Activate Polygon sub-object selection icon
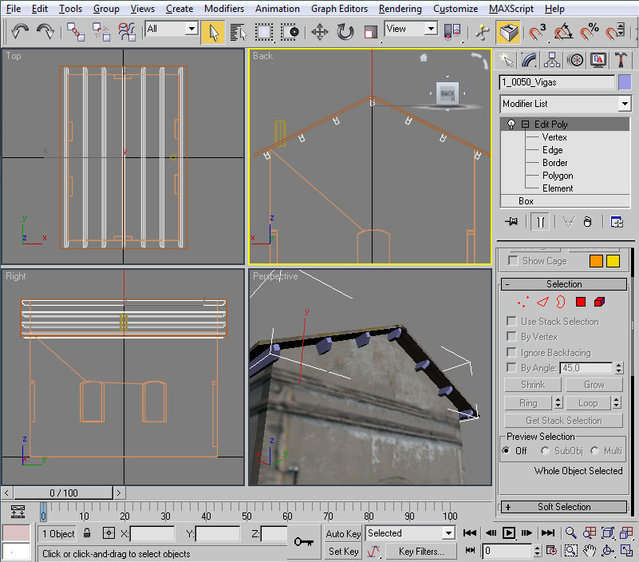The height and width of the screenshot is (562, 639). 580,301
